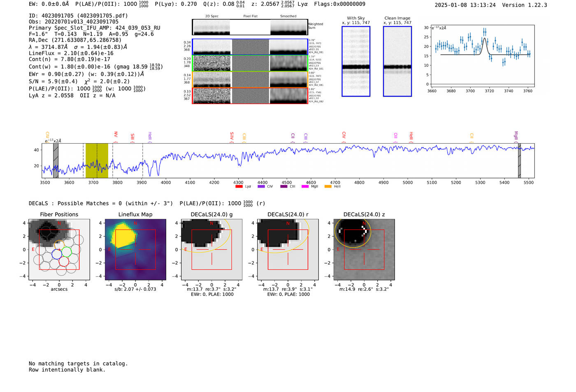The image size is (576, 392).
Task: Click the DECaLS Possible Matches = 0 heading
Action: (101, 203)
